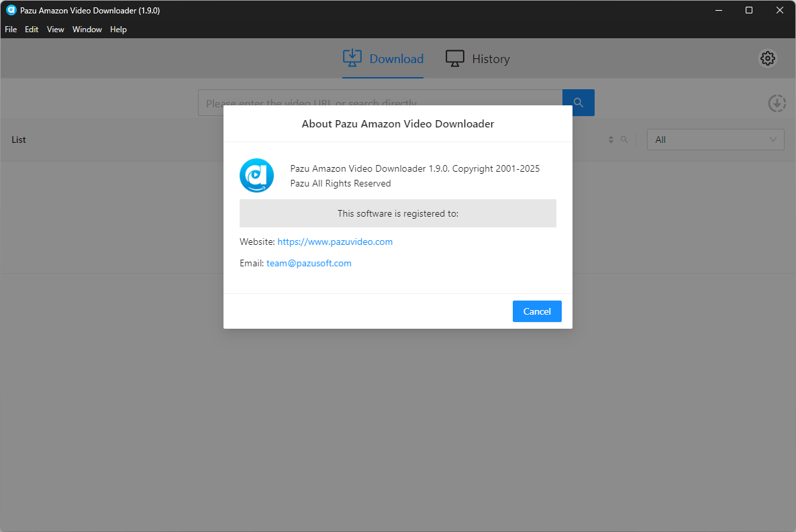Open the Edit menu
796x532 pixels.
[32, 30]
